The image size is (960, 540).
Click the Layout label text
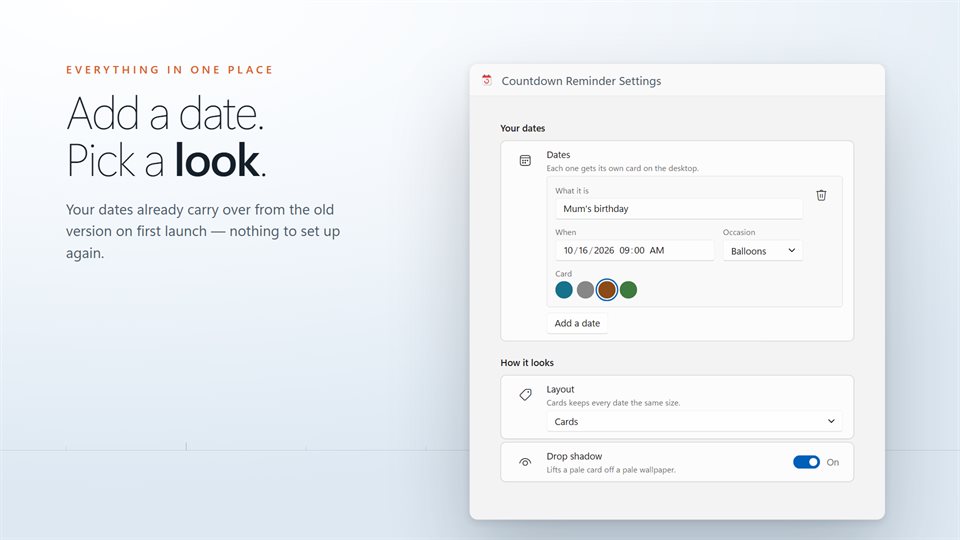[560, 389]
